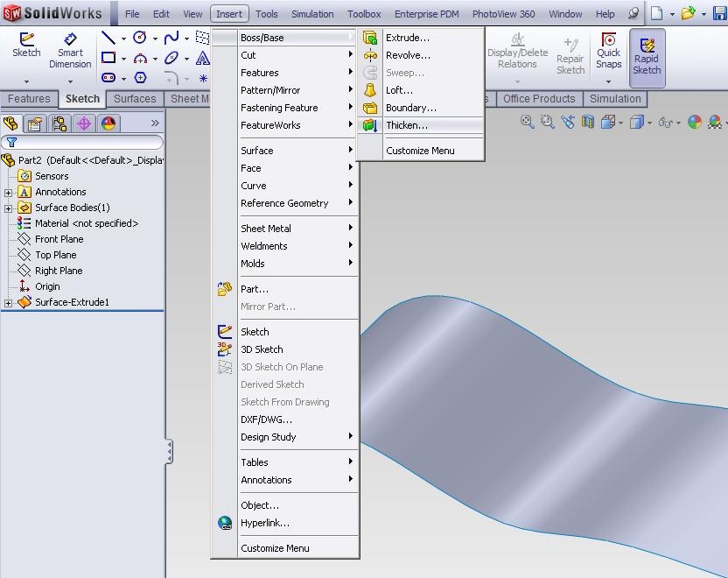
Task: Select Front Plane in feature tree
Action: click(x=59, y=239)
